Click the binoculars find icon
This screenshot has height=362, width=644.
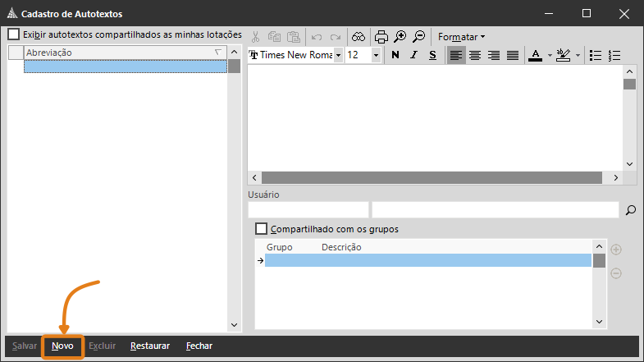(x=359, y=37)
